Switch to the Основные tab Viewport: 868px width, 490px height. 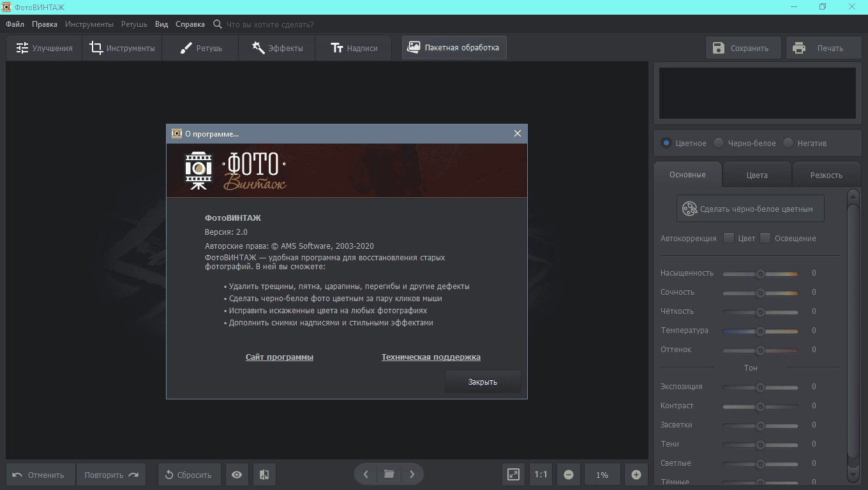point(687,175)
